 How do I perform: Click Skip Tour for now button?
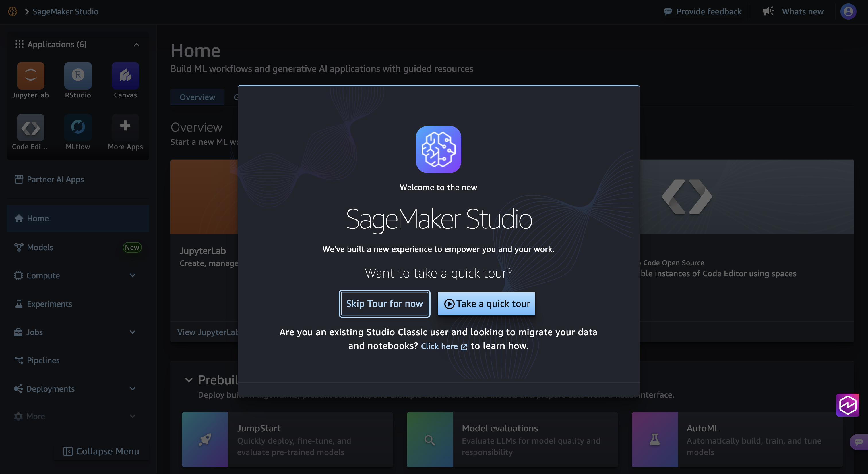384,303
